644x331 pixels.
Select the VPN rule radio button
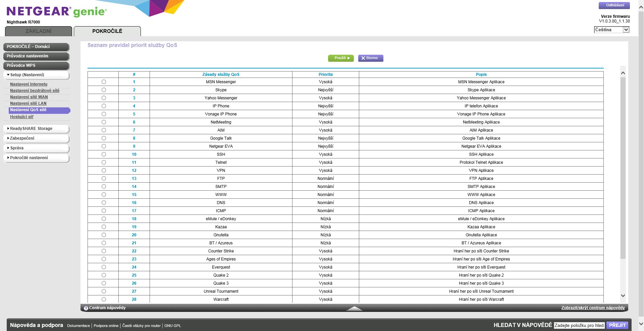(x=104, y=171)
